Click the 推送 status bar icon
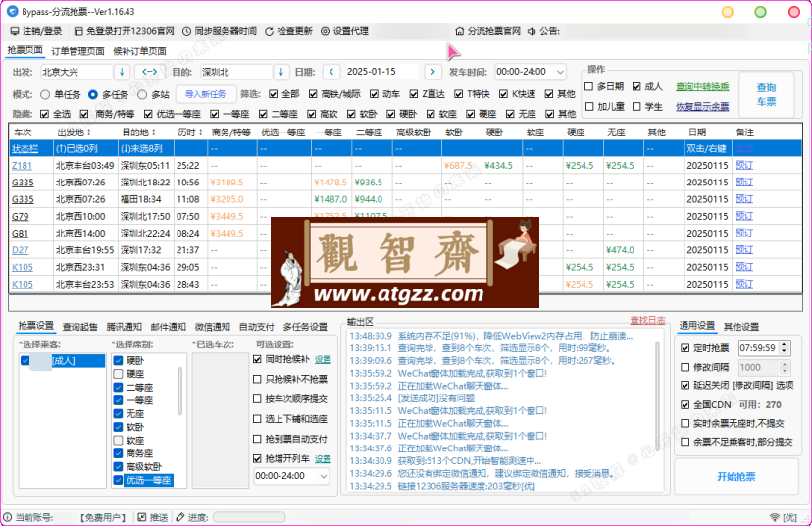 click(x=142, y=516)
